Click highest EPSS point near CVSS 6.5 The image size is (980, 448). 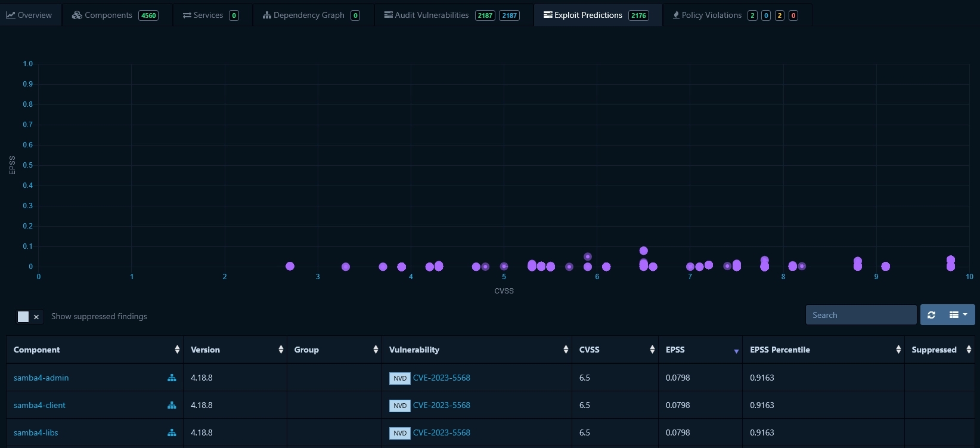(643, 251)
